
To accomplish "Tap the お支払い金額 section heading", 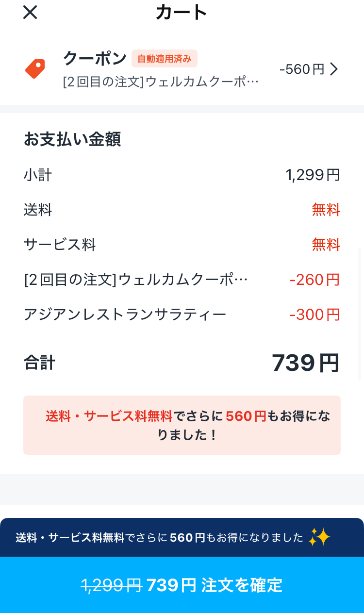I will (72, 139).
